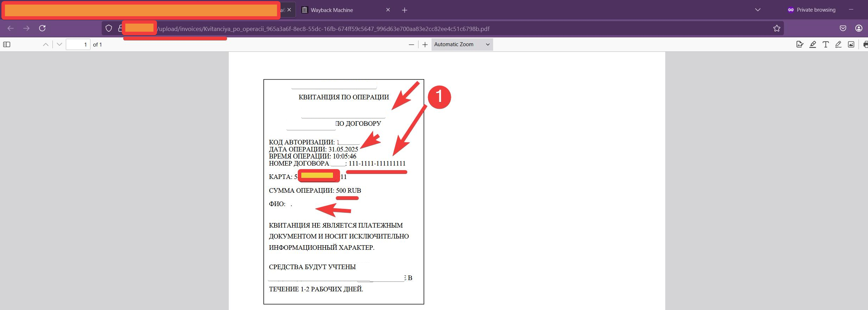This screenshot has height=310, width=868.
Task: Print the PDF document
Action: pyautogui.click(x=865, y=44)
